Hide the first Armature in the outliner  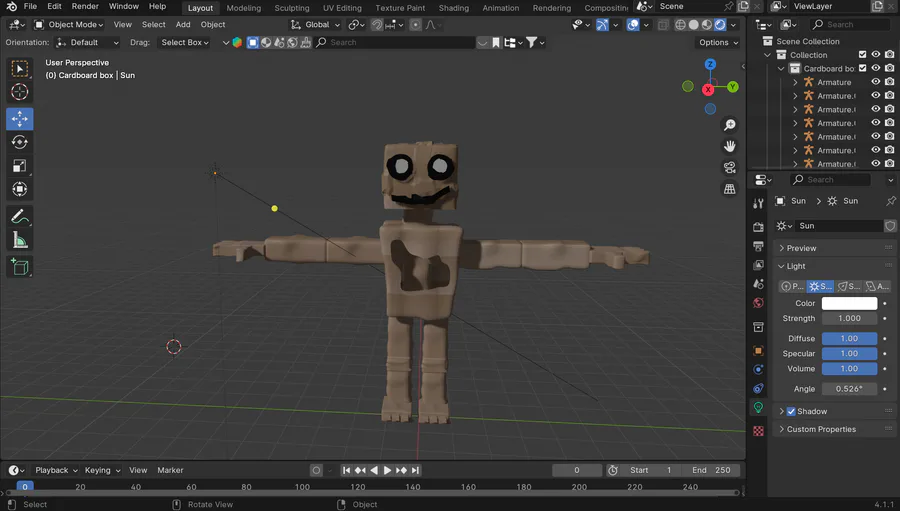[876, 82]
